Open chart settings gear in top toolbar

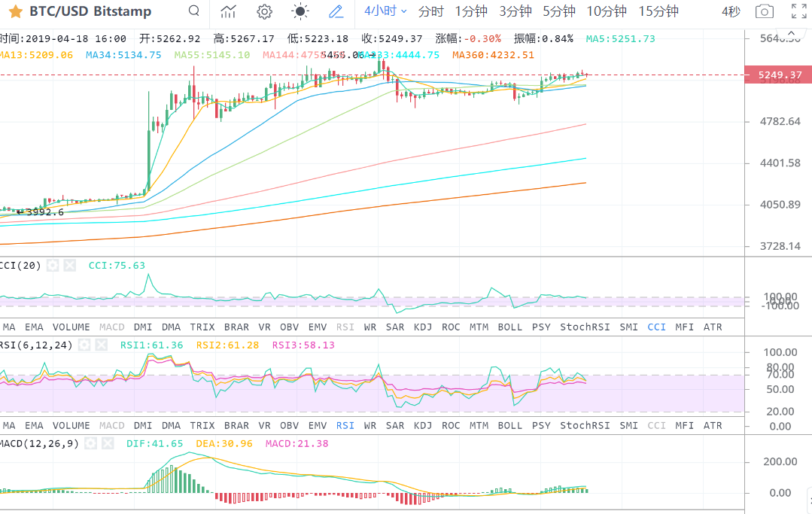(x=264, y=11)
